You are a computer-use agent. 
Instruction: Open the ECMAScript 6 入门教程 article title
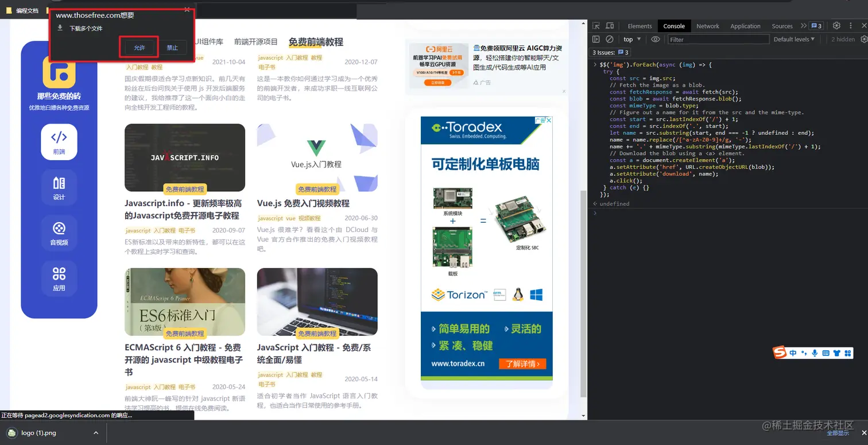point(184,359)
